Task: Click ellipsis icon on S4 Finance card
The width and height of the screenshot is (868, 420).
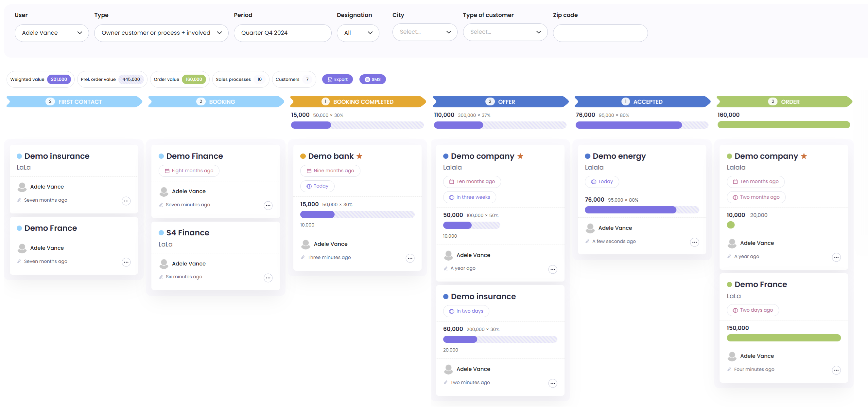Action: pos(268,278)
